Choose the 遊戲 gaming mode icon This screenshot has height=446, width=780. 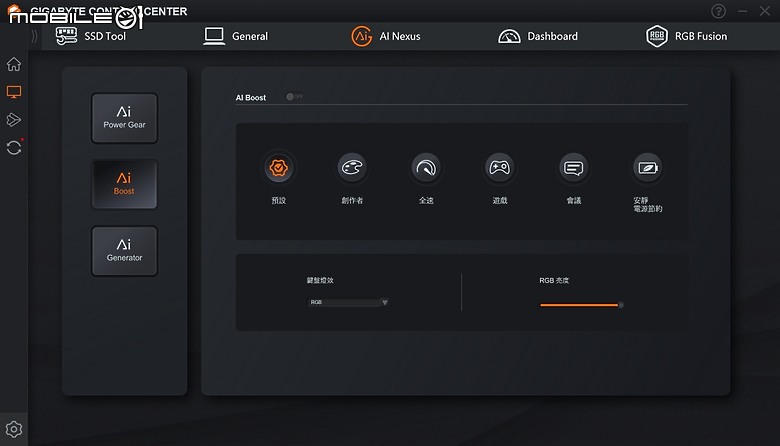point(500,168)
